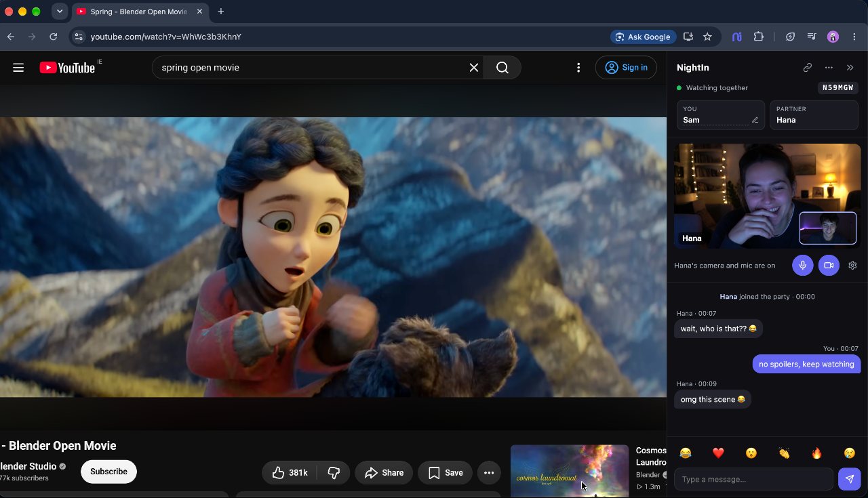The width and height of the screenshot is (868, 498).
Task: Open the YouTube guide hamburger menu
Action: (x=18, y=68)
